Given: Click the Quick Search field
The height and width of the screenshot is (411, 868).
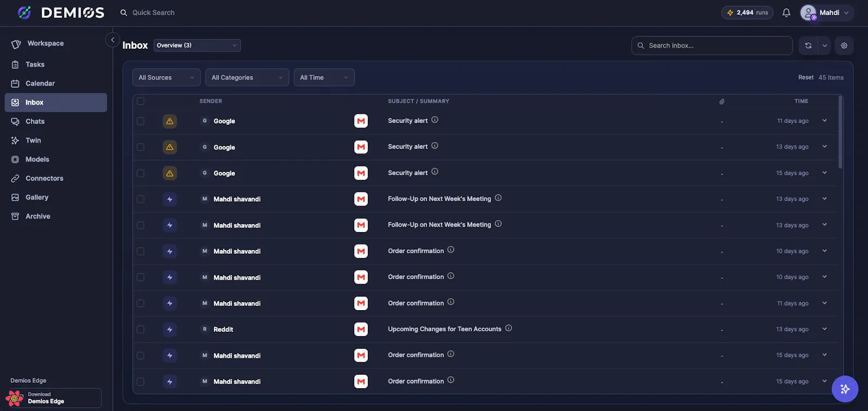Looking at the screenshot, I should pos(154,12).
